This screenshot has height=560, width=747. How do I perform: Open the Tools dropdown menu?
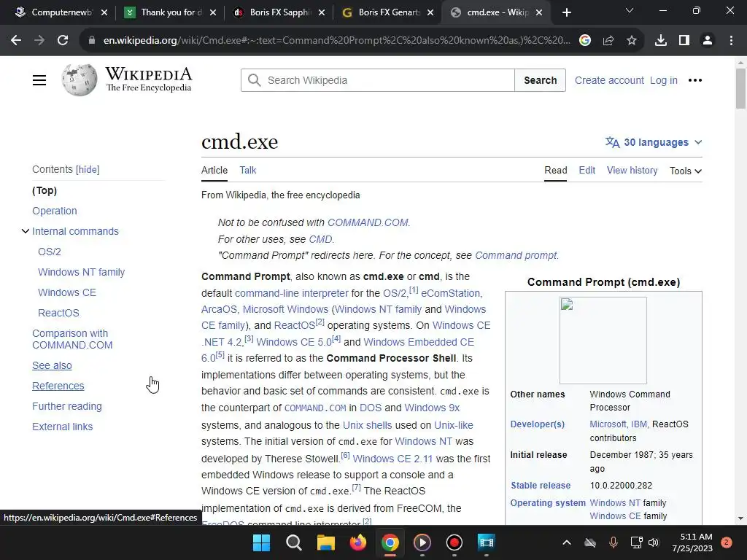pos(686,171)
